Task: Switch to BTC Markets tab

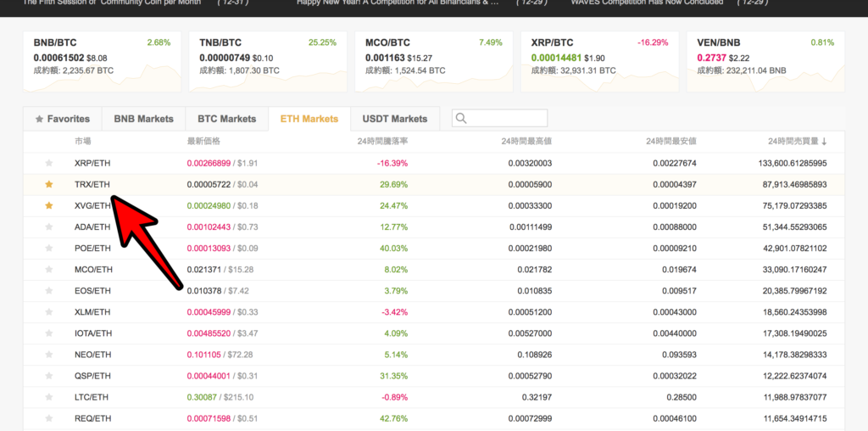Action: tap(227, 119)
